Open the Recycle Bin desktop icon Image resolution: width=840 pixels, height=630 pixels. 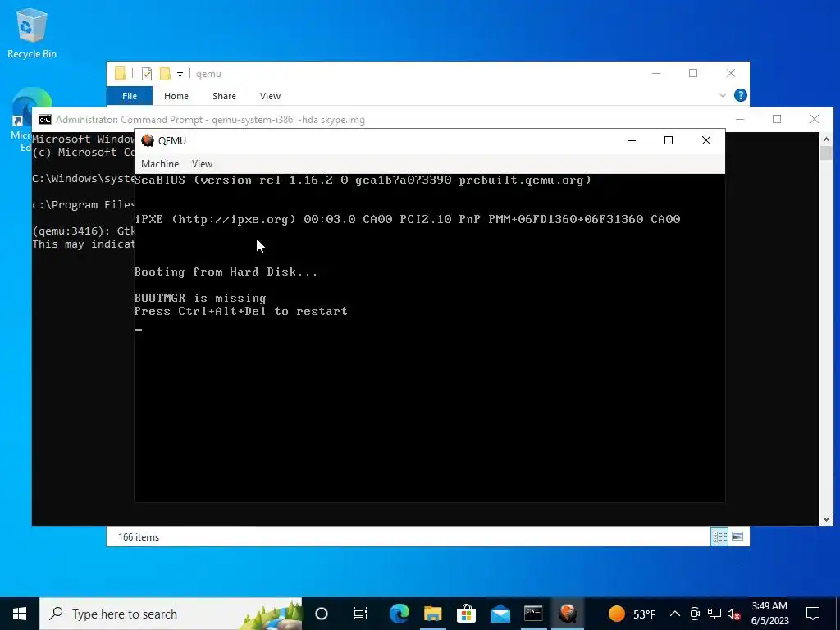[32, 33]
